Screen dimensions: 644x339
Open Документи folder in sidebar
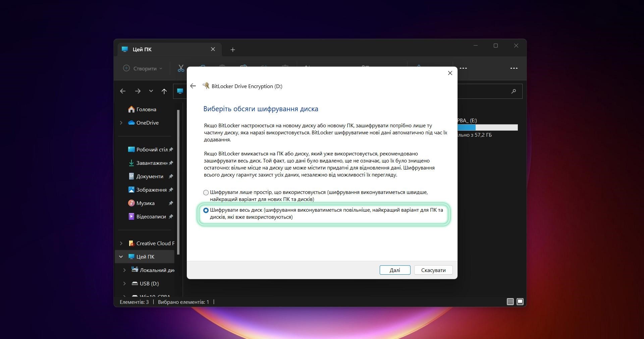click(150, 177)
